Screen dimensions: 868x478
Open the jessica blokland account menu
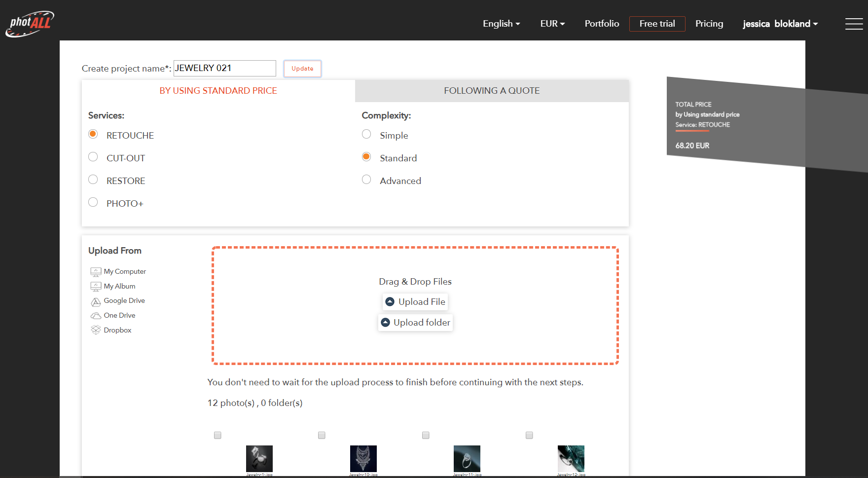click(x=780, y=24)
